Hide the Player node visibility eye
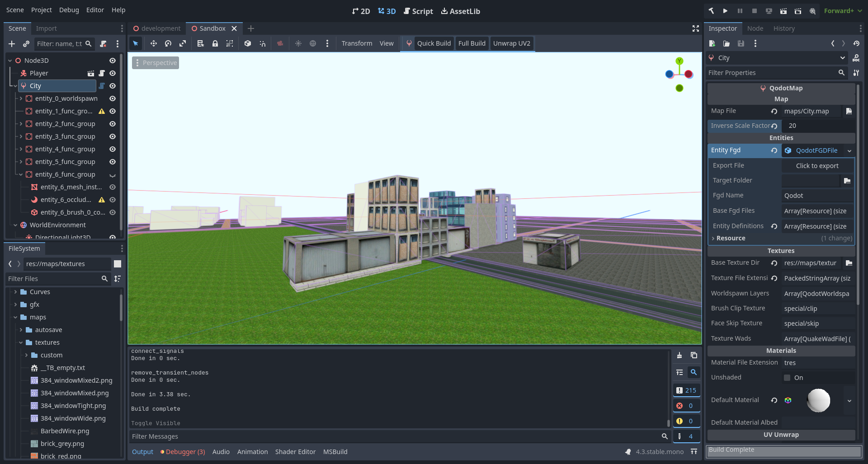The image size is (868, 464). tap(113, 73)
